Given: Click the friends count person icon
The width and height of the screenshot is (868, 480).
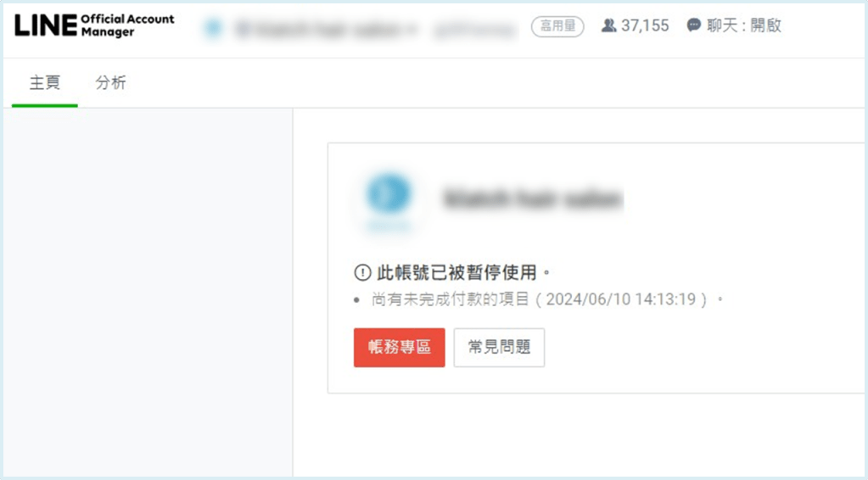Looking at the screenshot, I should 608,25.
